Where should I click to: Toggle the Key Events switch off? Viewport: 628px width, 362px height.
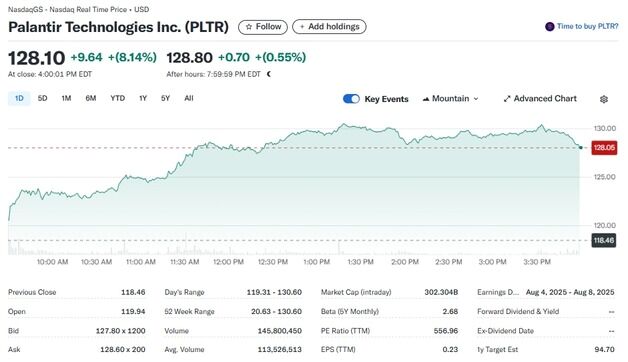pos(351,99)
